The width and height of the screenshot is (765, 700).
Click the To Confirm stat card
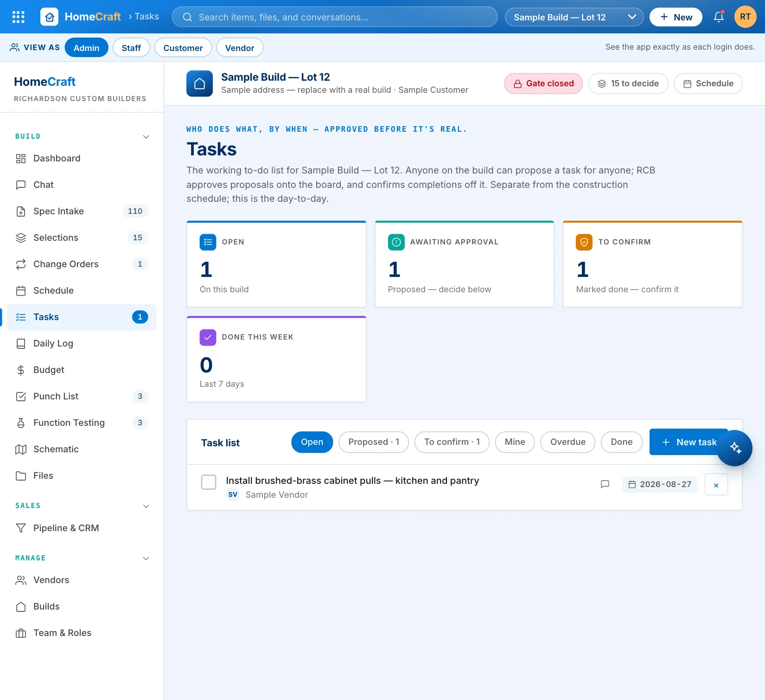point(652,264)
